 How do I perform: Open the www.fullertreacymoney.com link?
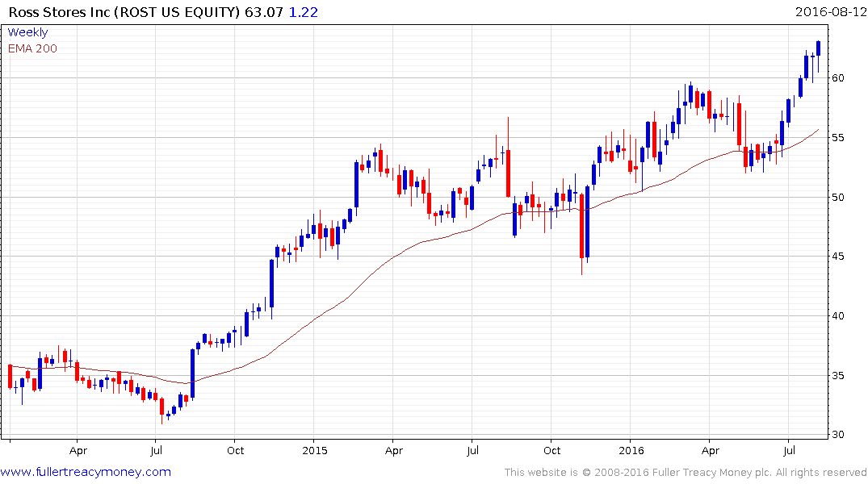click(86, 472)
